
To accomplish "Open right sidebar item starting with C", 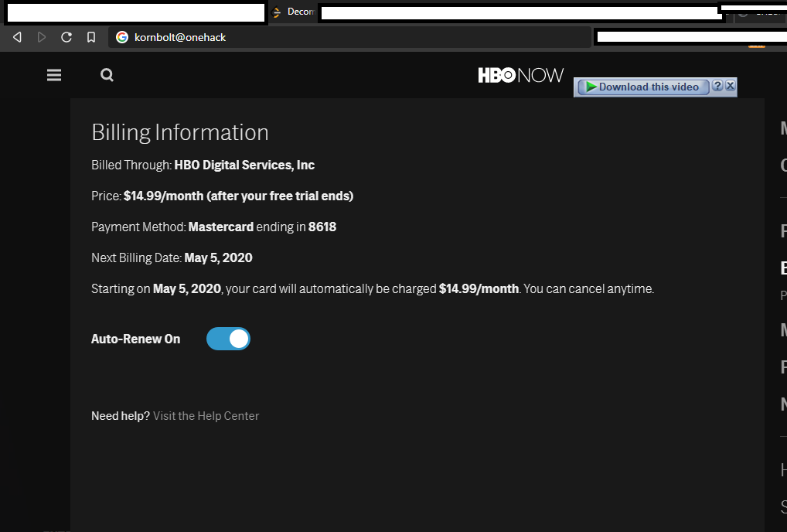I will 783,165.
